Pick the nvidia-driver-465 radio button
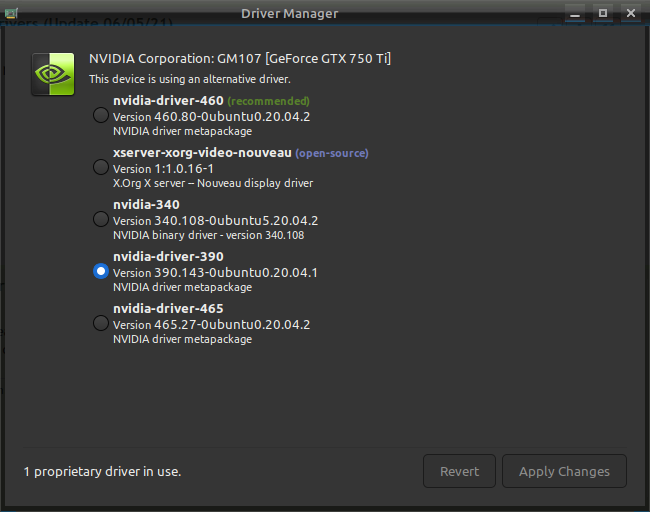The width and height of the screenshot is (650, 512). 101,323
